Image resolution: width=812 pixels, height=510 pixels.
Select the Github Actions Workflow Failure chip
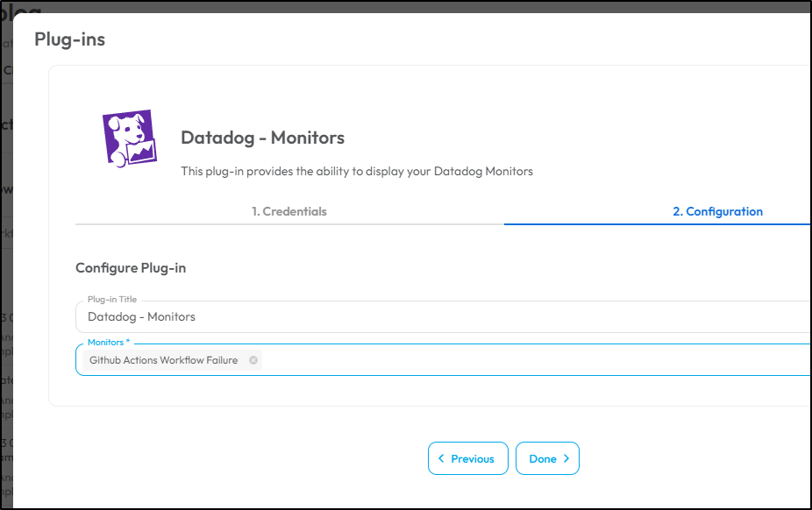pos(172,360)
